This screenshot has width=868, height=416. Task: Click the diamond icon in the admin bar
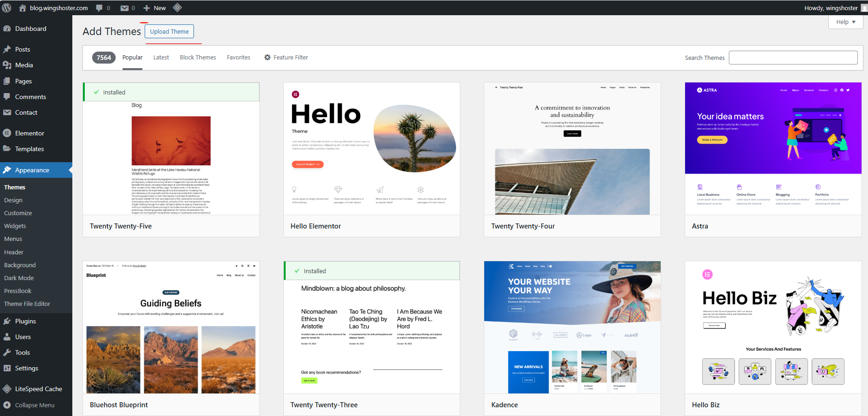(177, 7)
